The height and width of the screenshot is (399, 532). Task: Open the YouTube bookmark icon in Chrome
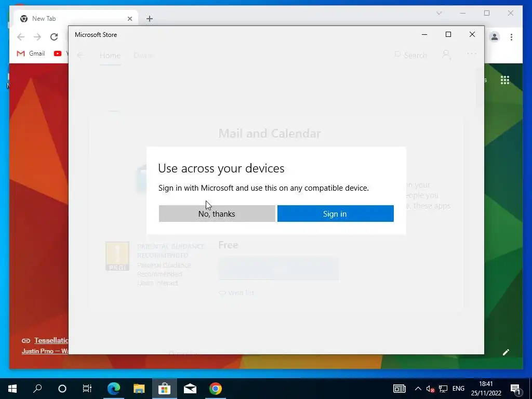(58, 54)
